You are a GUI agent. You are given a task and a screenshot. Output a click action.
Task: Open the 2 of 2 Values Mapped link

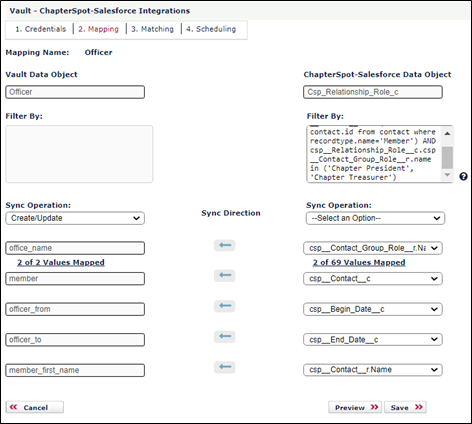point(61,263)
